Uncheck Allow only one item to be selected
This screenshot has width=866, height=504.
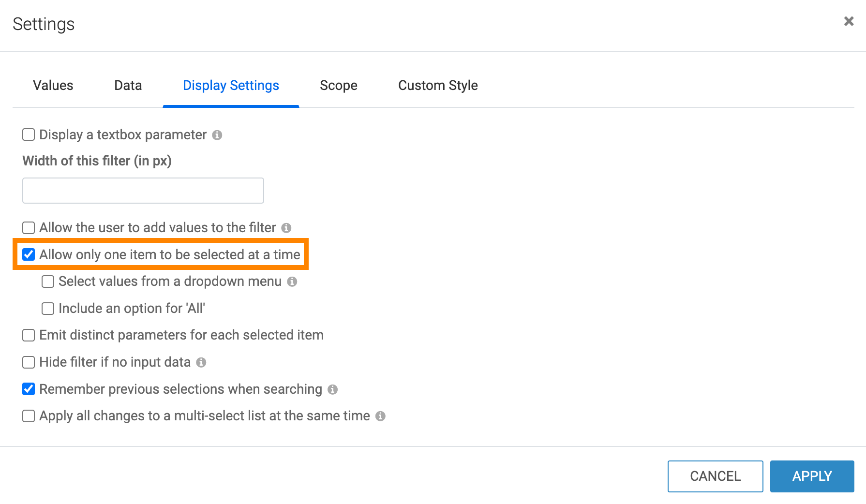click(x=29, y=254)
